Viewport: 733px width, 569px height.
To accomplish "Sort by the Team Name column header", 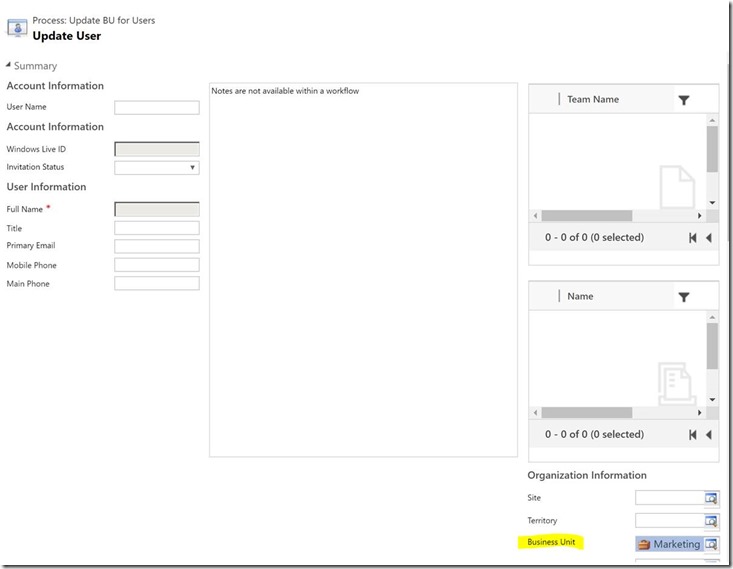I will (x=593, y=100).
